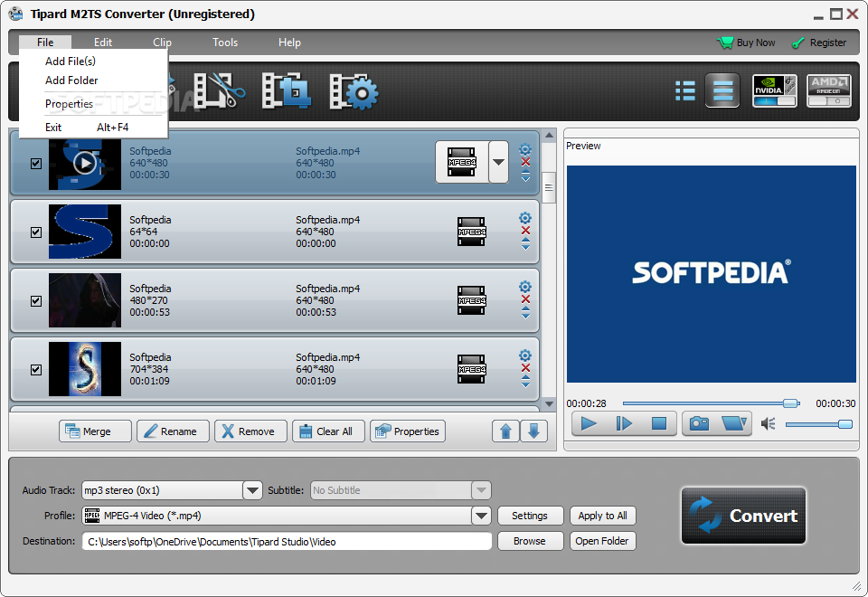
Task: Uncheck the Softpedia 640*480 file checkbox
Action: pos(36,164)
